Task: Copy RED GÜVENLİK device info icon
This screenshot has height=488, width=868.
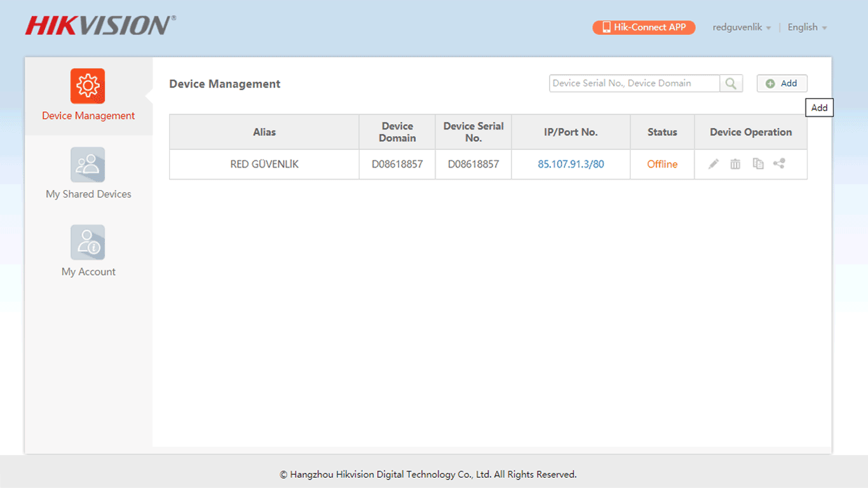Action: pyautogui.click(x=757, y=164)
